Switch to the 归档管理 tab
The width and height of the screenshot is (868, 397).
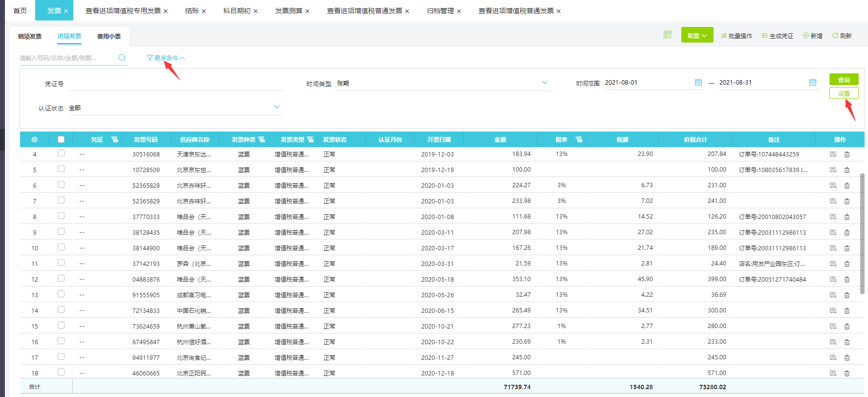point(440,11)
